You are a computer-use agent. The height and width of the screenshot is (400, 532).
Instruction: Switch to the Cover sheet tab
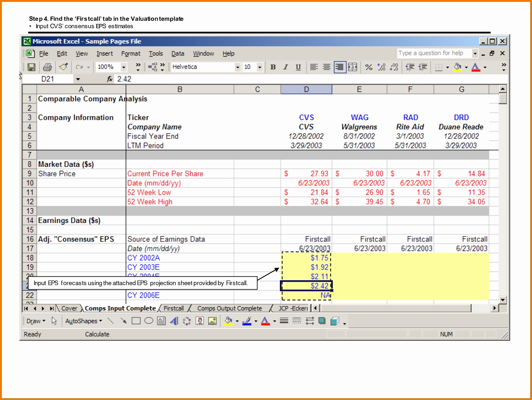click(69, 308)
